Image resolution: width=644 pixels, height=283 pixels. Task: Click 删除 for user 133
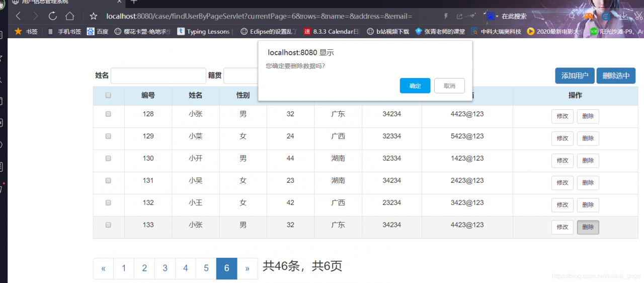588,227
